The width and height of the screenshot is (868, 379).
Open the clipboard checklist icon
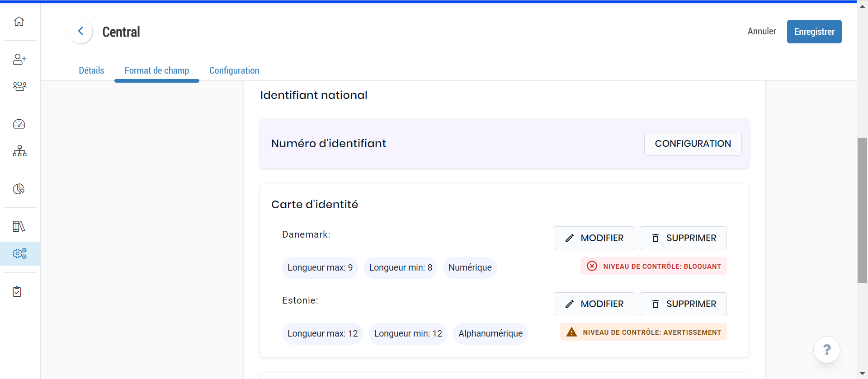click(17, 291)
